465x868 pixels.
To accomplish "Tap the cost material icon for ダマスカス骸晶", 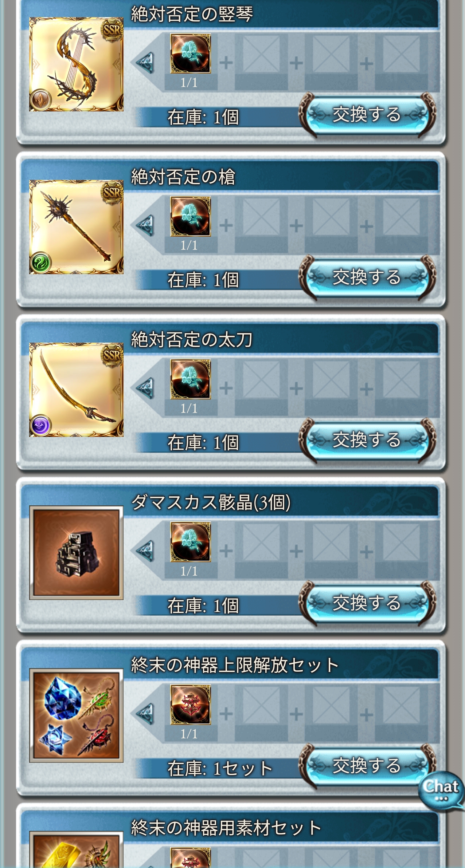I will click(x=191, y=542).
